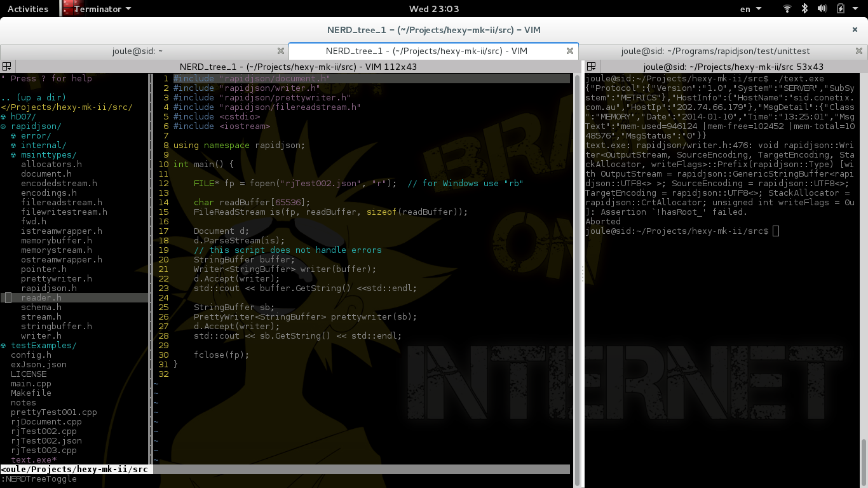Click the volume speaker icon
The width and height of the screenshot is (868, 488).
[x=822, y=9]
